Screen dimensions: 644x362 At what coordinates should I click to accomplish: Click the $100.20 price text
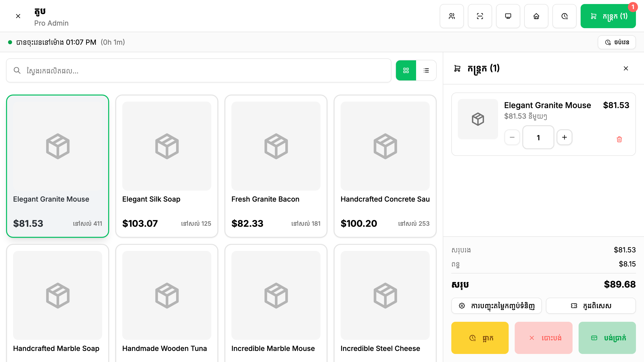click(359, 223)
